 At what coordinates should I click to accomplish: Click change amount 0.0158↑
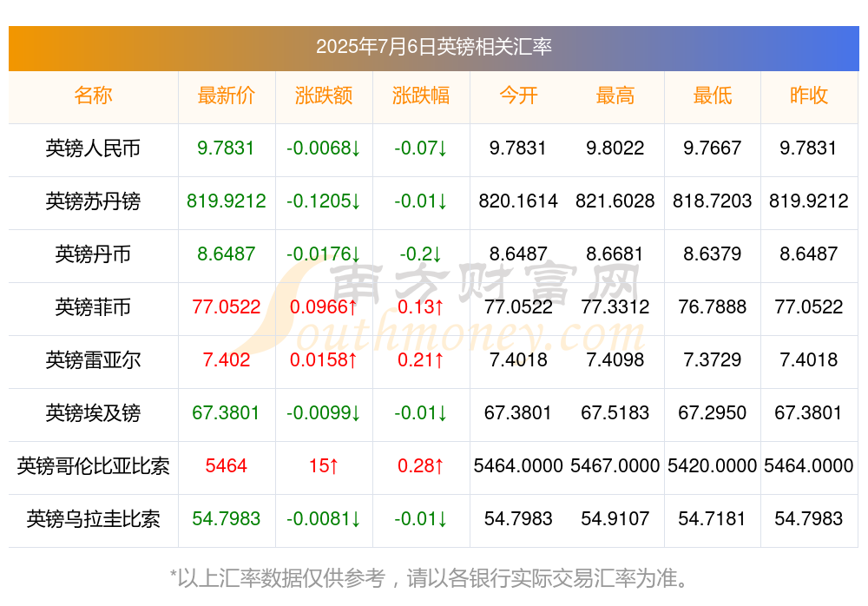pos(323,360)
